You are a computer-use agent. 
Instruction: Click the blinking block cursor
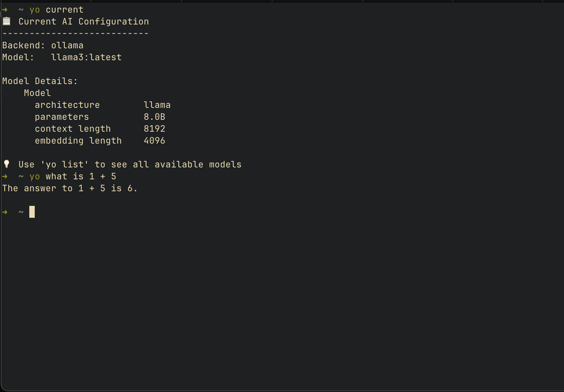pos(32,212)
